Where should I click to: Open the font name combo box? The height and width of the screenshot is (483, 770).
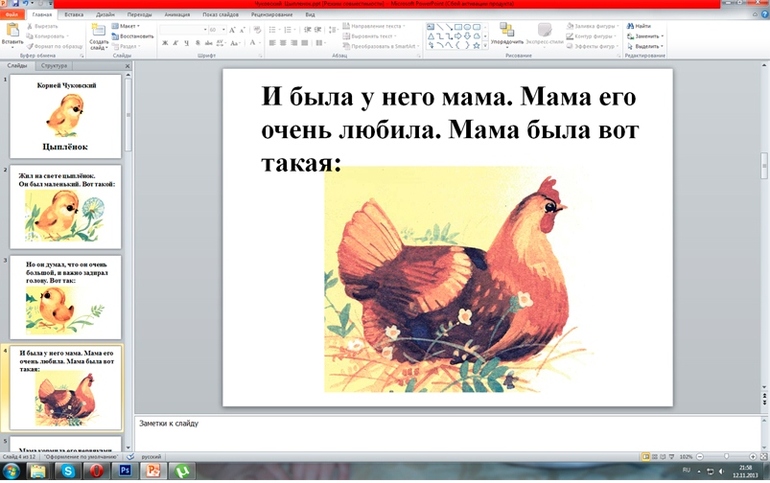click(184, 30)
